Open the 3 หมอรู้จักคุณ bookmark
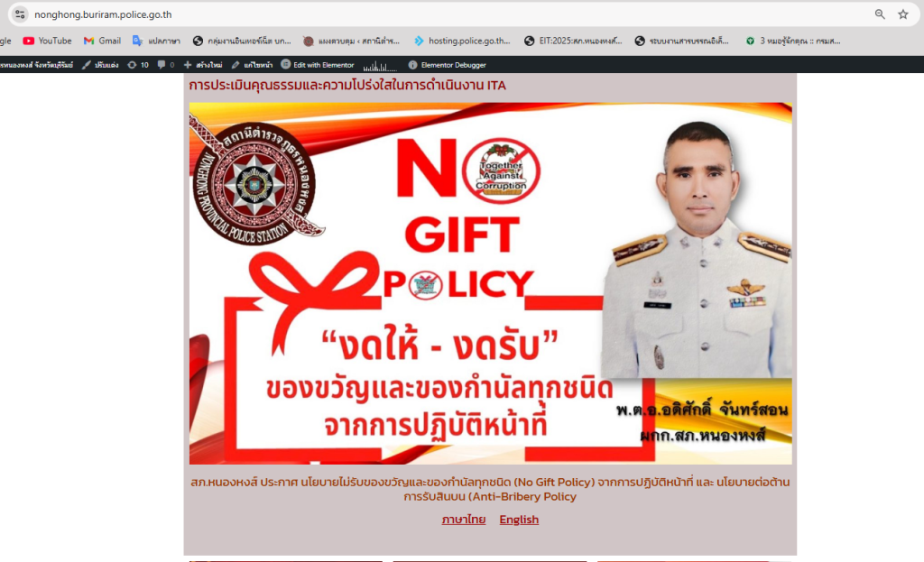The height and width of the screenshot is (562, 924). (x=793, y=41)
